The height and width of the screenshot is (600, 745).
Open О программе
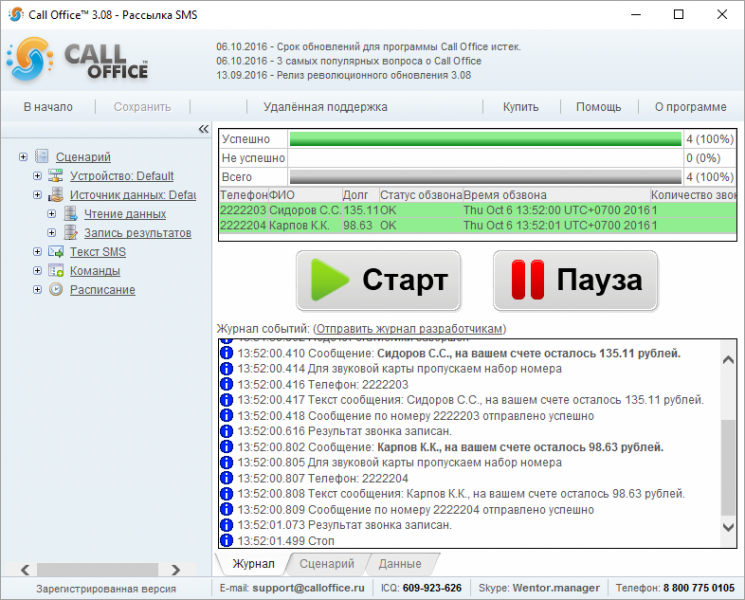pos(690,107)
